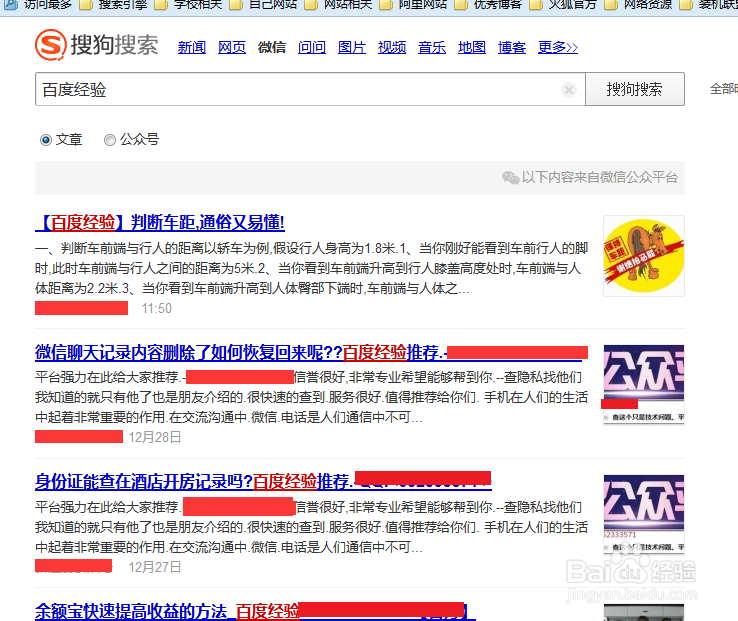This screenshot has height=621, width=738.
Task: Open the 博客 search category
Action: coord(512,48)
